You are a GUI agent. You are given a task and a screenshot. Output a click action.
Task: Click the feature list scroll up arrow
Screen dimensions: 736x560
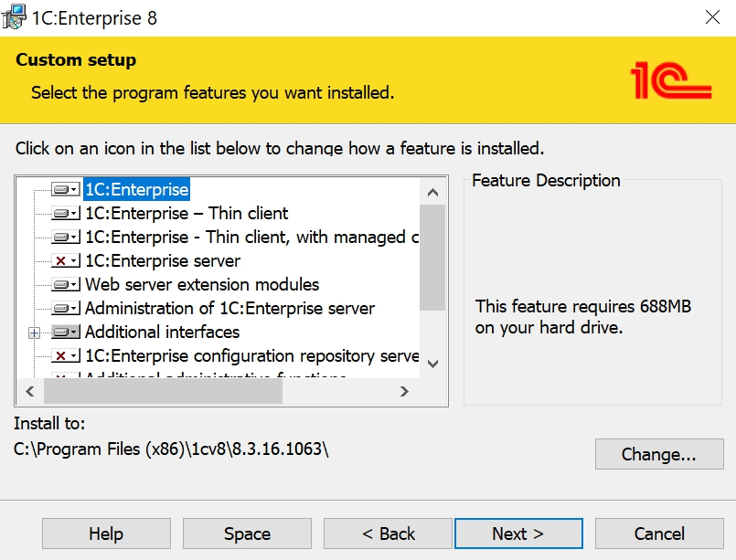click(432, 192)
